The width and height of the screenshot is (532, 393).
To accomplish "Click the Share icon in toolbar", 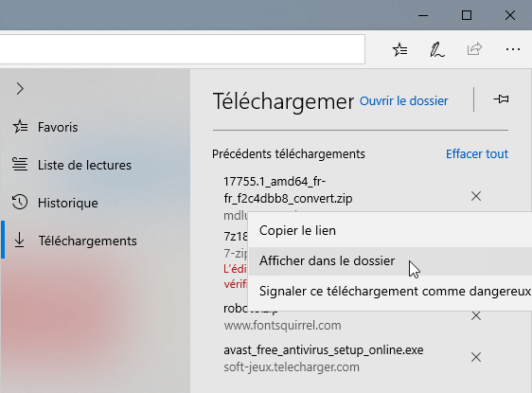I will tap(474, 49).
